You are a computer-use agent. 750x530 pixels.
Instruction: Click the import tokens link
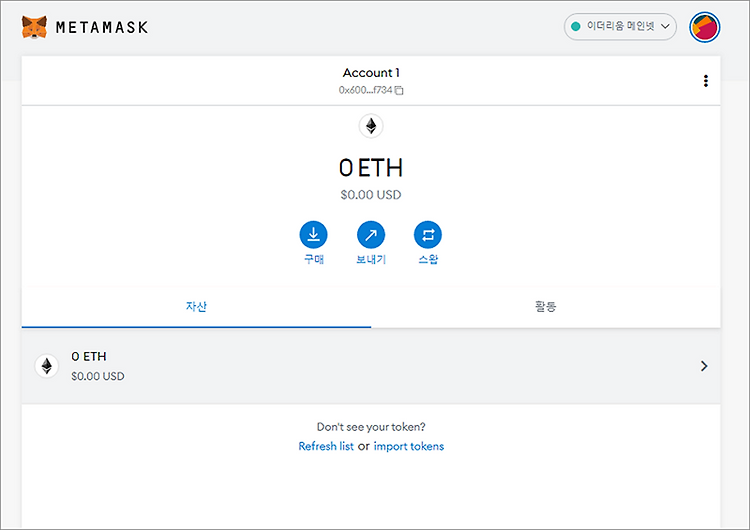click(408, 446)
